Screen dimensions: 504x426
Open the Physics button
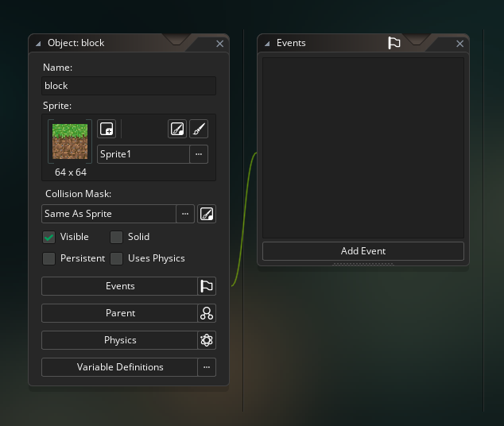[119, 340]
